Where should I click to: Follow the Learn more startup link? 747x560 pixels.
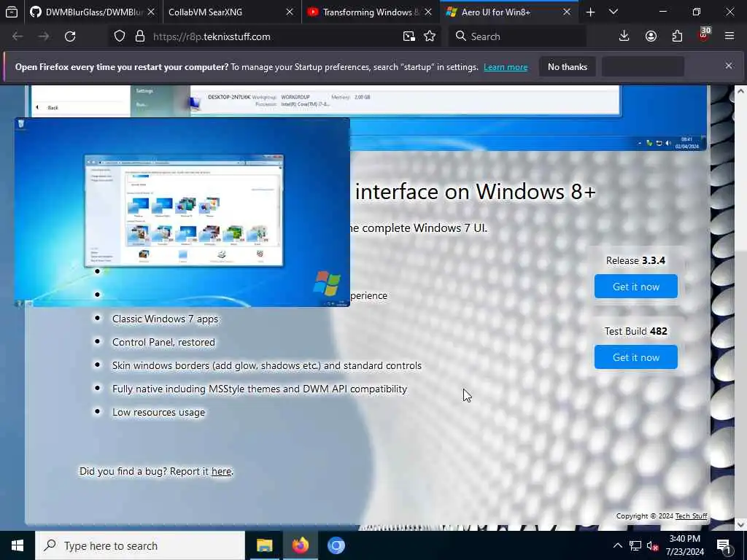point(506,67)
